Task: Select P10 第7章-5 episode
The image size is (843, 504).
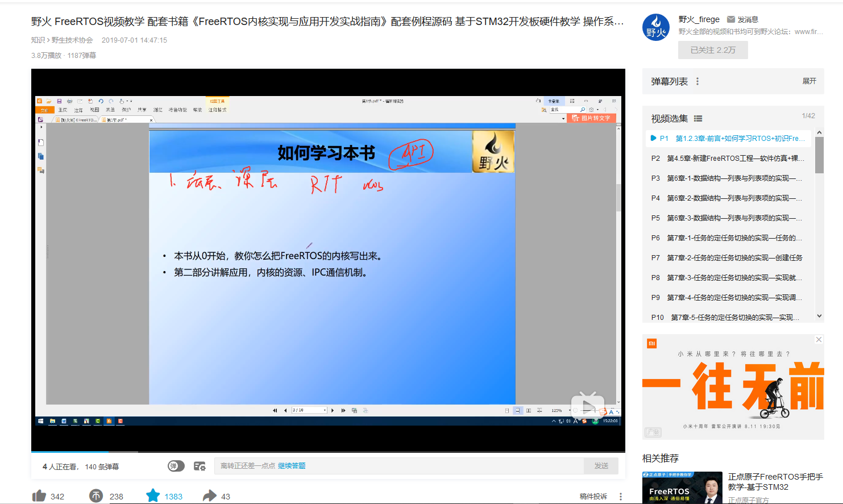Action: tap(729, 317)
